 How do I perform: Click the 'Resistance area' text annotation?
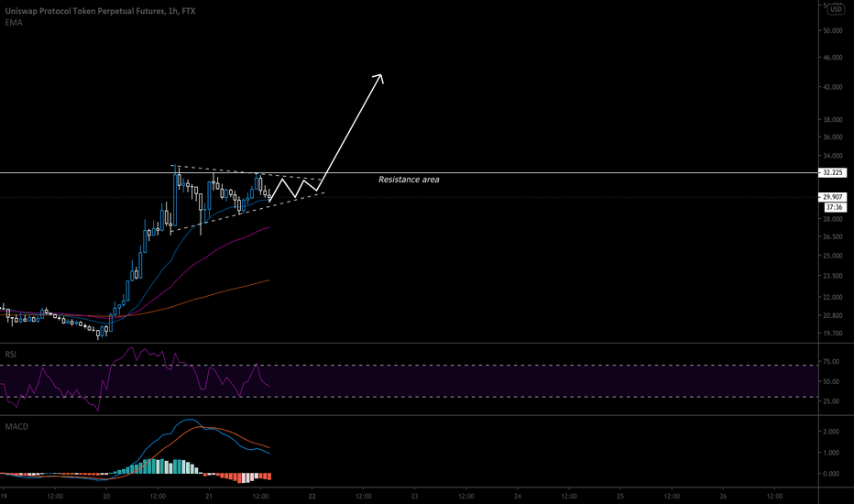[409, 180]
